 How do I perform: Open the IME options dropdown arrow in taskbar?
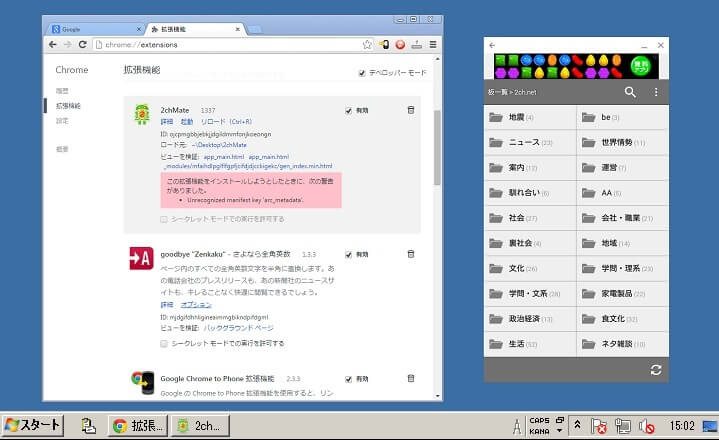(x=559, y=431)
